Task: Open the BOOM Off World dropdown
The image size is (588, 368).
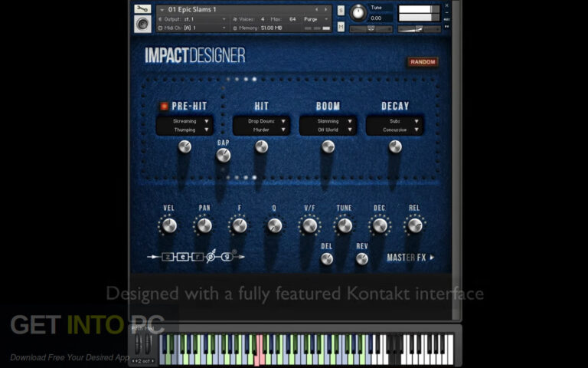Action: pos(328,130)
